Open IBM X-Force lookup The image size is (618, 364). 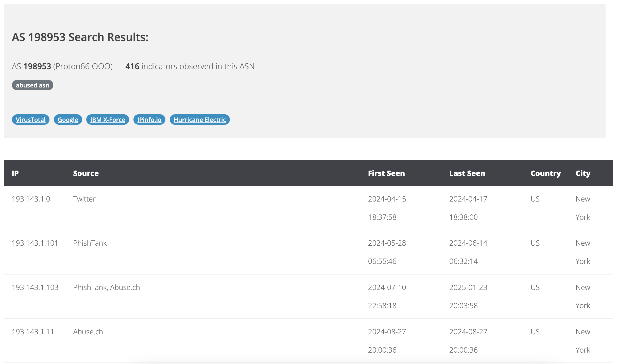point(108,120)
